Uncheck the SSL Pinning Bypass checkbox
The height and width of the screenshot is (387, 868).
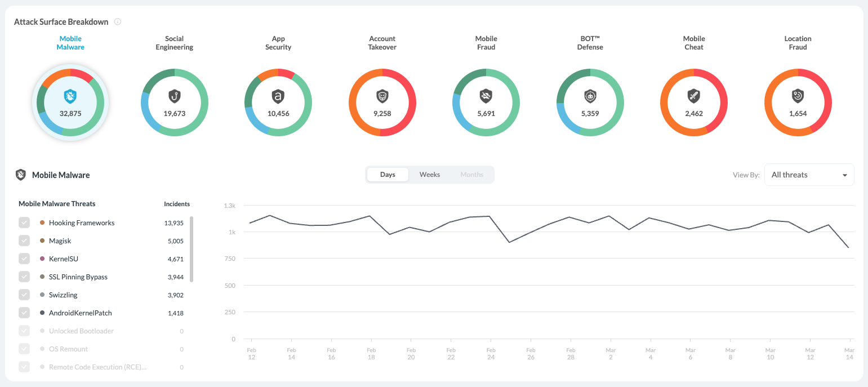click(x=24, y=277)
